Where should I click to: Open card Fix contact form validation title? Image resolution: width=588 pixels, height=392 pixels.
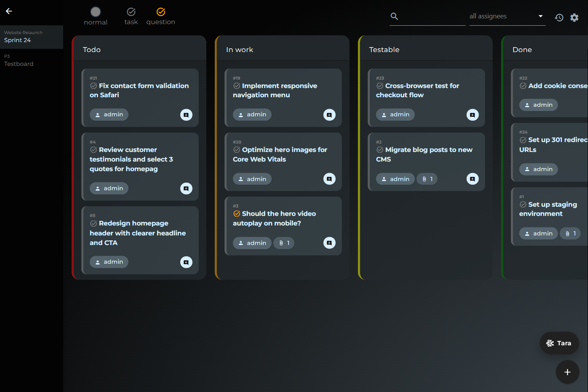pos(139,90)
